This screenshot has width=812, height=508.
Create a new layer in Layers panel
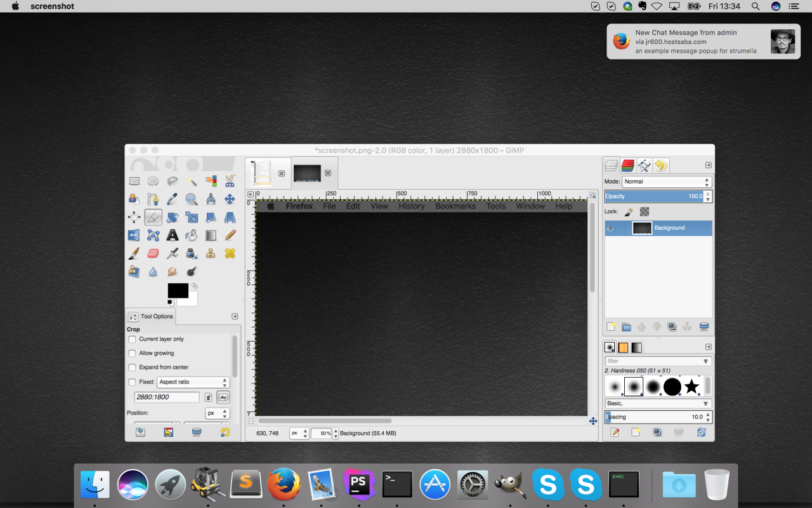(x=611, y=327)
